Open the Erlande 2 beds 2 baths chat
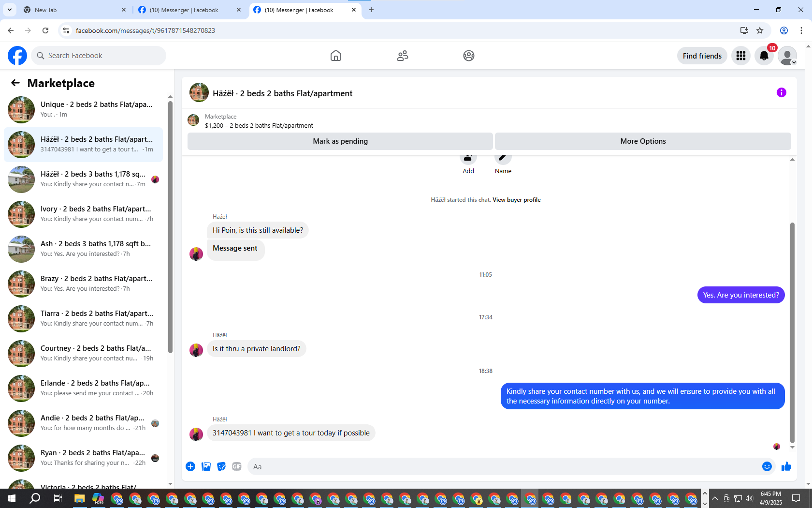 point(83,388)
